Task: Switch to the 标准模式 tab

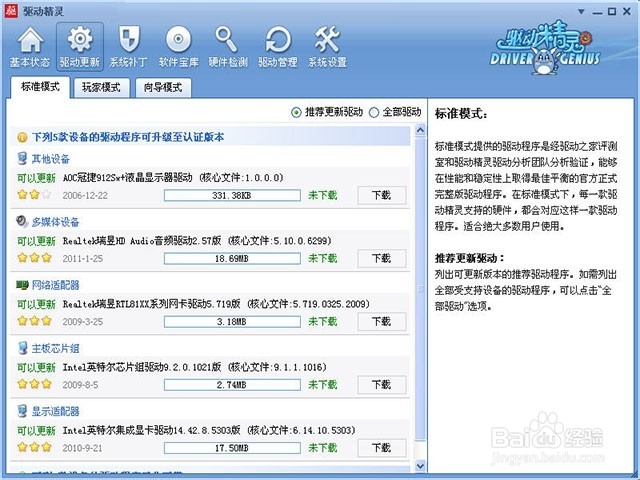Action: 40,87
